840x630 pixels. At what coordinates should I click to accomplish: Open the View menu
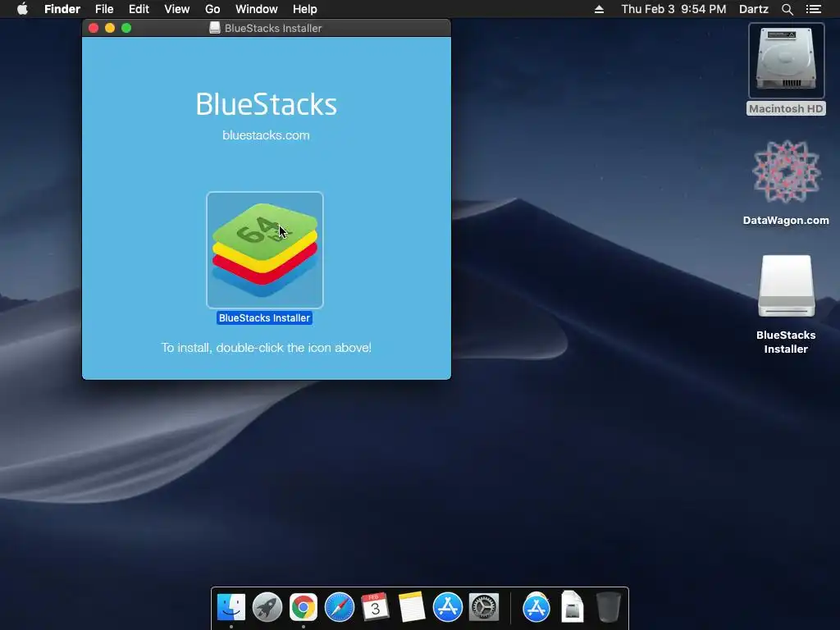[177, 9]
